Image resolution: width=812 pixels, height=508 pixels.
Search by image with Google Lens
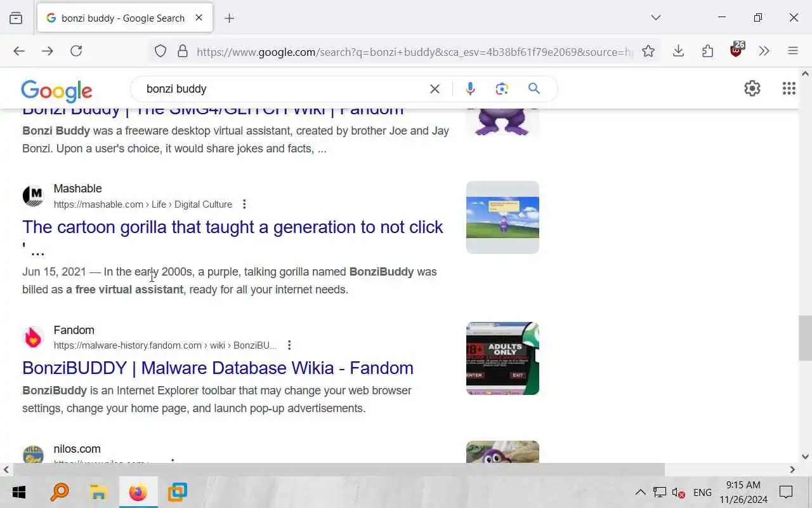[502, 89]
